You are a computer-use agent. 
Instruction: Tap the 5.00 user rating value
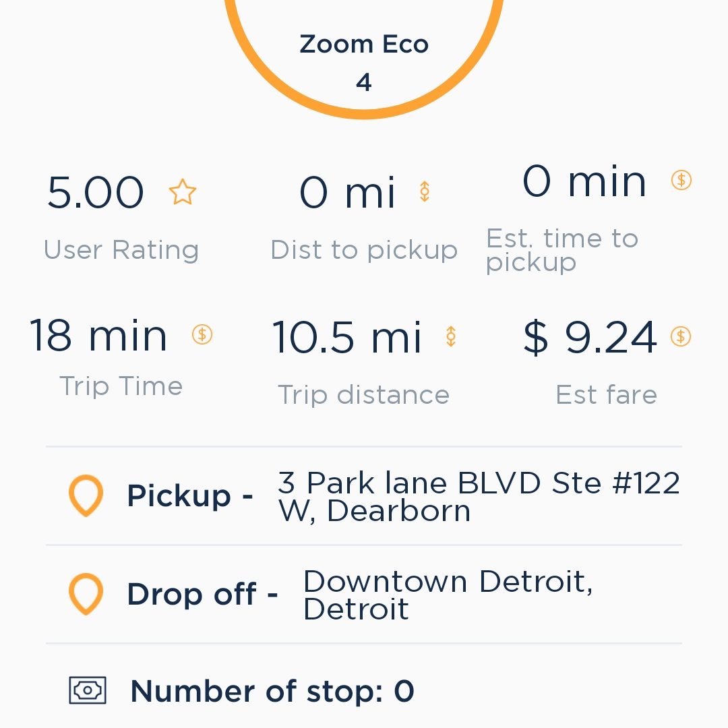click(x=95, y=192)
